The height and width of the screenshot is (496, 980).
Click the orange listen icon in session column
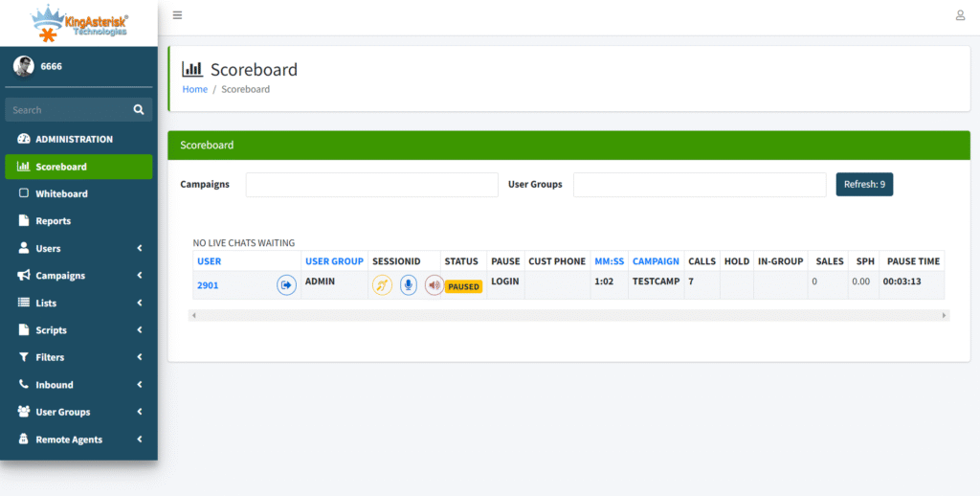[382, 285]
